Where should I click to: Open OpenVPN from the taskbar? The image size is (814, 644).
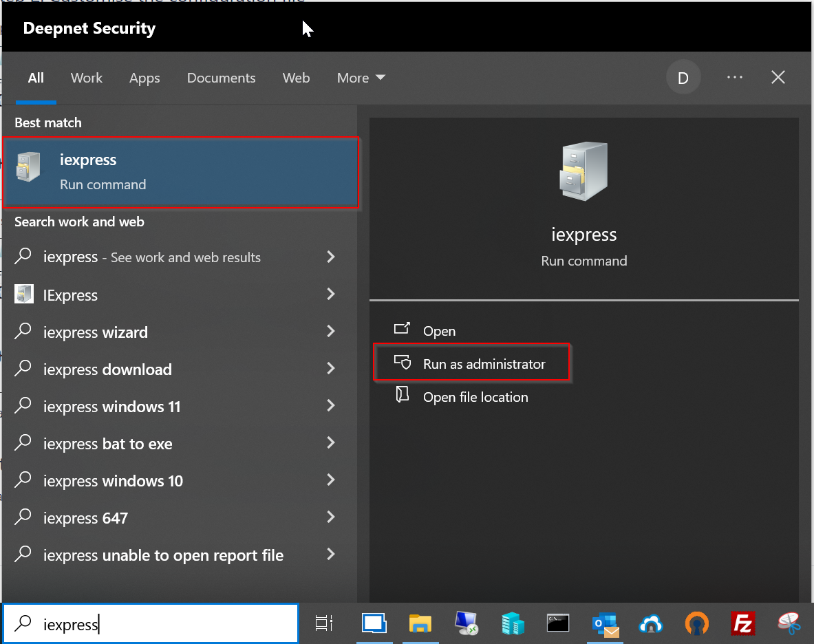pyautogui.click(x=697, y=623)
